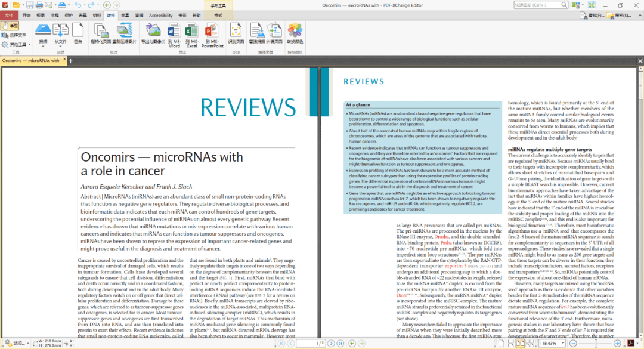Select the Hand tool (手型)
The width and height of the screenshot is (644, 349).
click(10, 26)
